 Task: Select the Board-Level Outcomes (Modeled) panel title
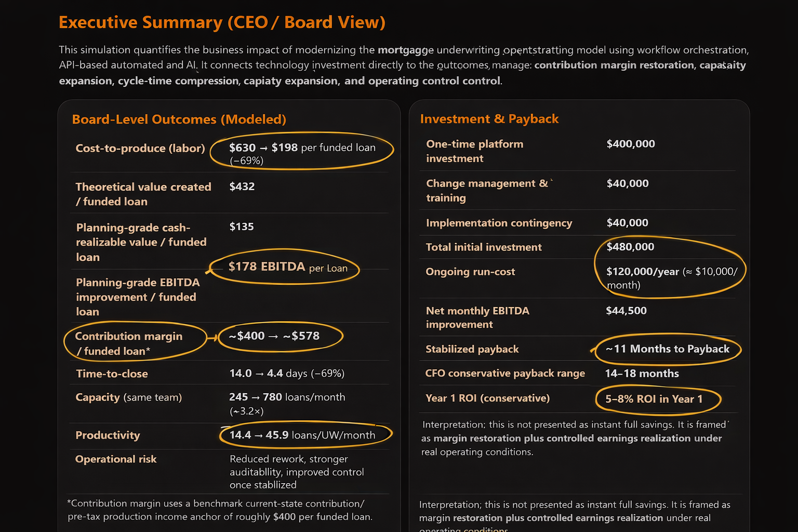pyautogui.click(x=179, y=119)
